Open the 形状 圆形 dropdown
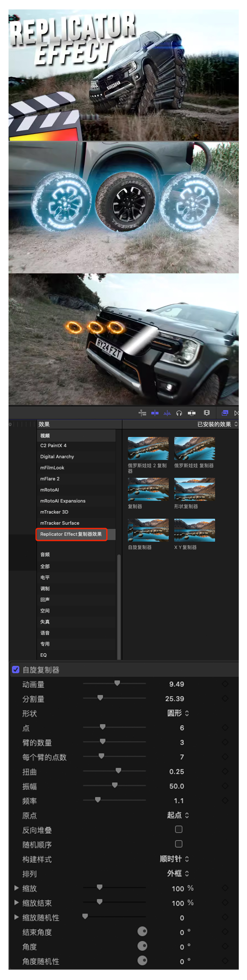This screenshot has width=247, height=980. click(178, 713)
